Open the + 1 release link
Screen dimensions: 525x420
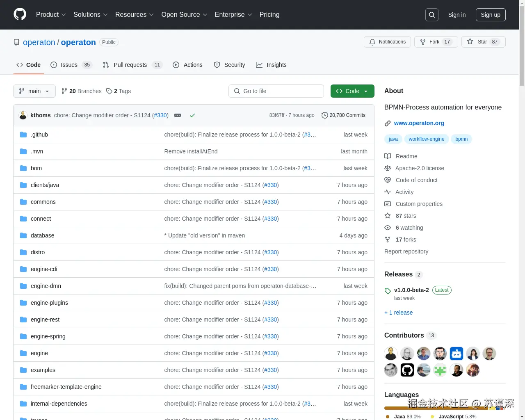399,313
